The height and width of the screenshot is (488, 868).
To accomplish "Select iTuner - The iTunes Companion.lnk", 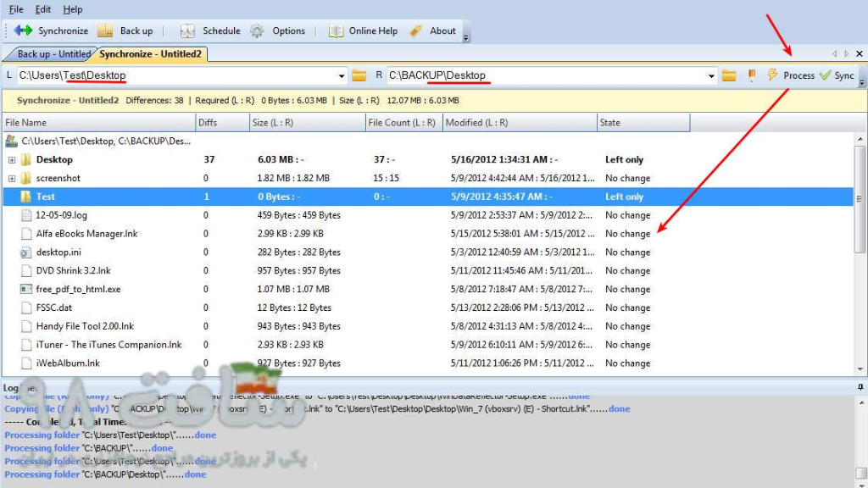I will (x=109, y=345).
